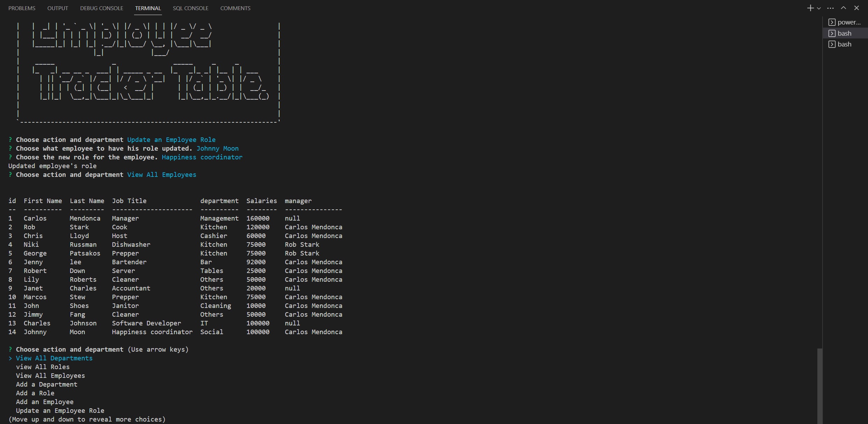
Task: Open the COMMENTS tab
Action: 235,8
